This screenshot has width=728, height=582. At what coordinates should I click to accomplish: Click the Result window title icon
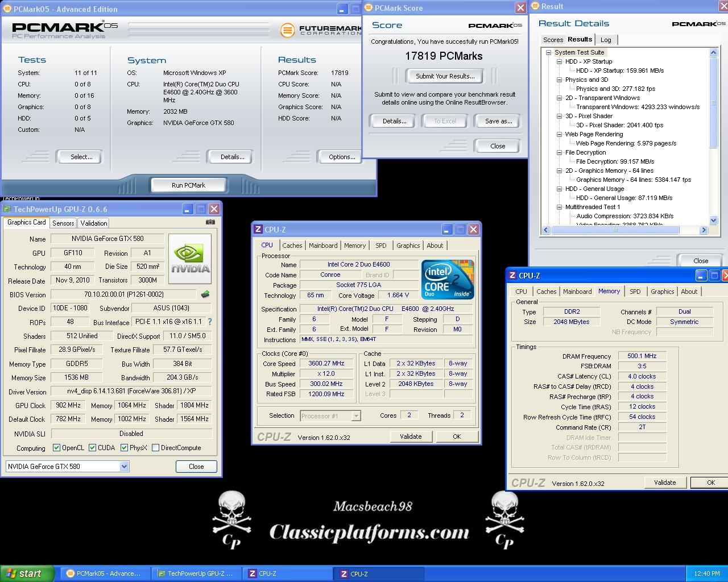(535, 6)
